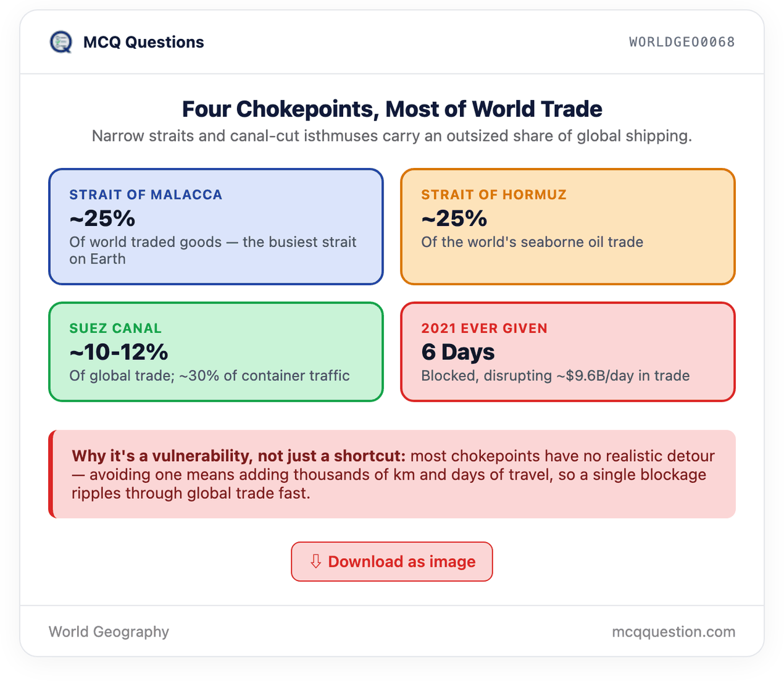Click the STRAIT OF MALACCA label
This screenshot has width=784, height=681.
coord(146,194)
